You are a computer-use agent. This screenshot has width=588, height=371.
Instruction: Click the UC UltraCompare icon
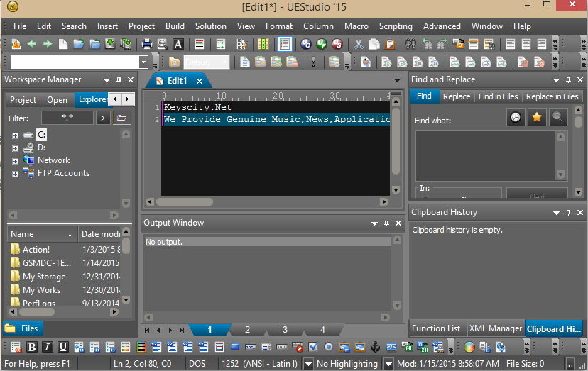(x=306, y=44)
